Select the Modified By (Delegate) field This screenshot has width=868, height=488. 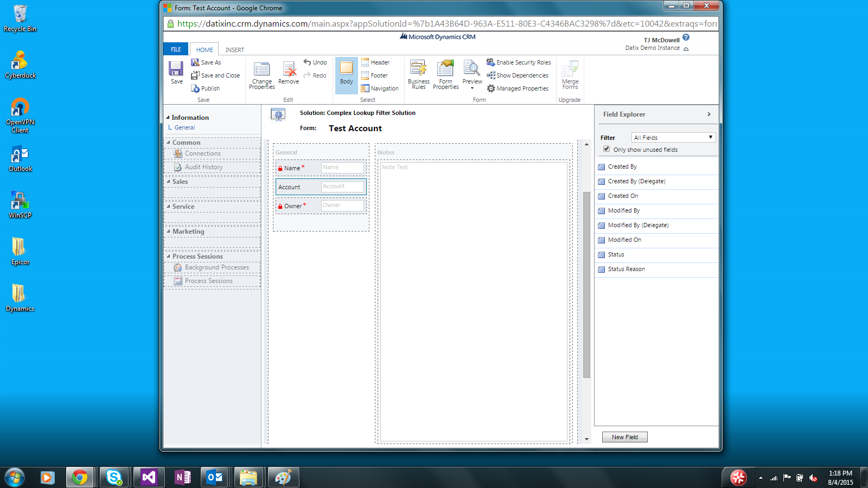pyautogui.click(x=656, y=226)
